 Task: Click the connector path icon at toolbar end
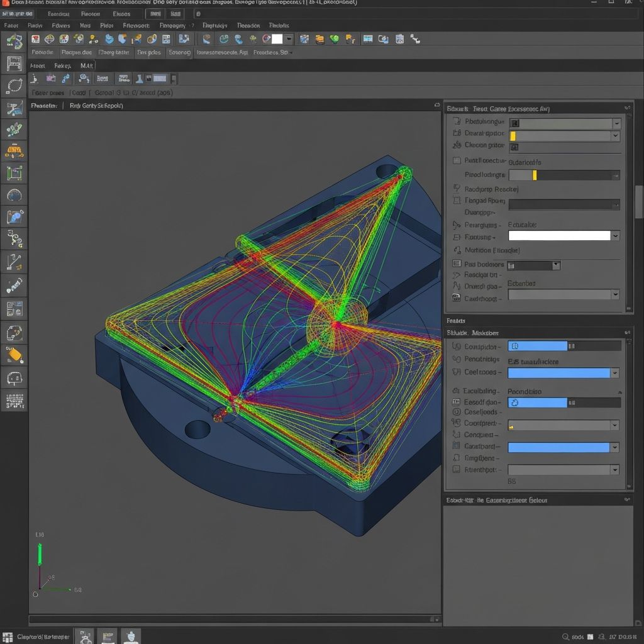[x=415, y=39]
